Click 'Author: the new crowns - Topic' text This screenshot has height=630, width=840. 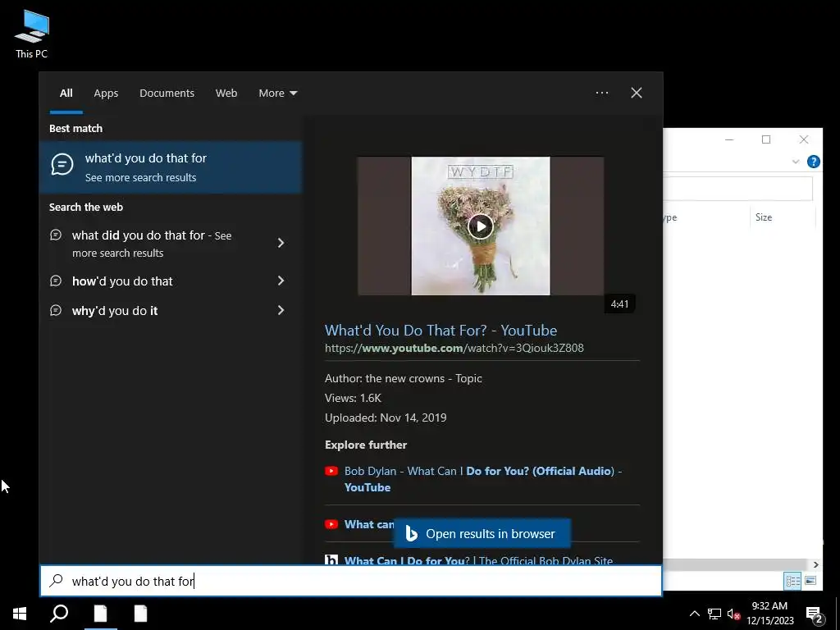pyautogui.click(x=404, y=378)
